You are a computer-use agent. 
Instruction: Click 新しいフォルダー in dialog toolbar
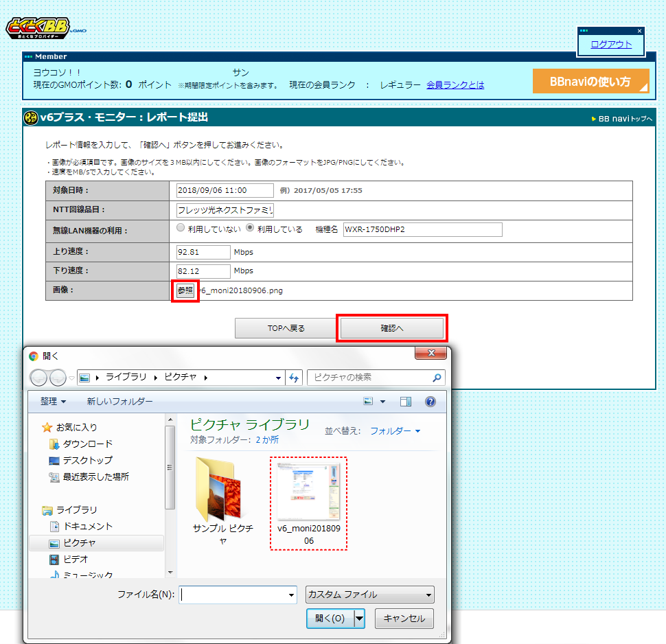pos(119,402)
